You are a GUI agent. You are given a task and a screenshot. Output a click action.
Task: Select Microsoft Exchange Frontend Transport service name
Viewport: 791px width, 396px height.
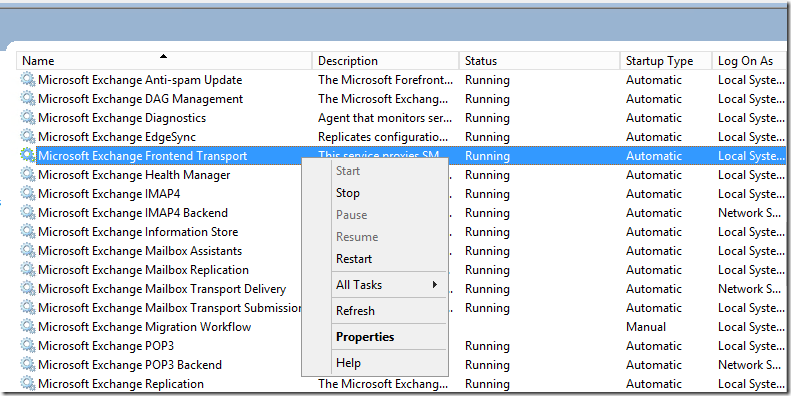point(142,156)
